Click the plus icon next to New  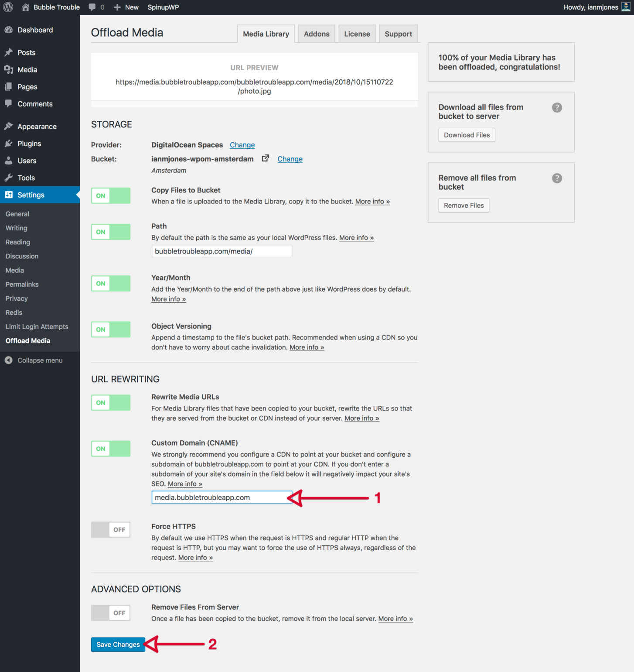coord(117,7)
